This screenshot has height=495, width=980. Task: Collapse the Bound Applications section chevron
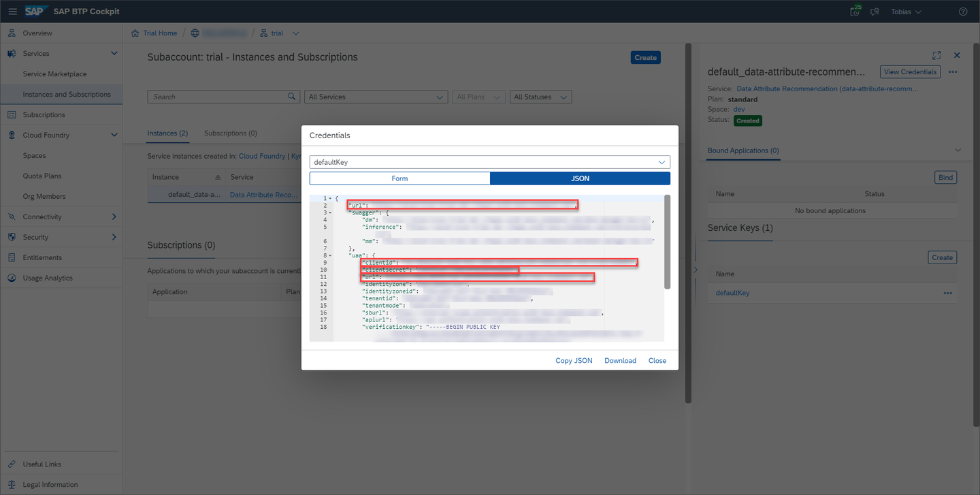pos(958,150)
